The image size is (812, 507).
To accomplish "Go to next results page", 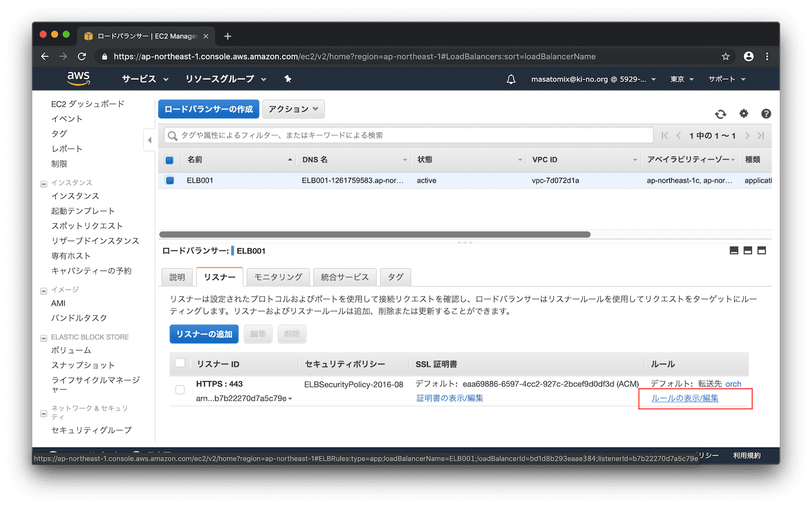I will click(x=747, y=136).
